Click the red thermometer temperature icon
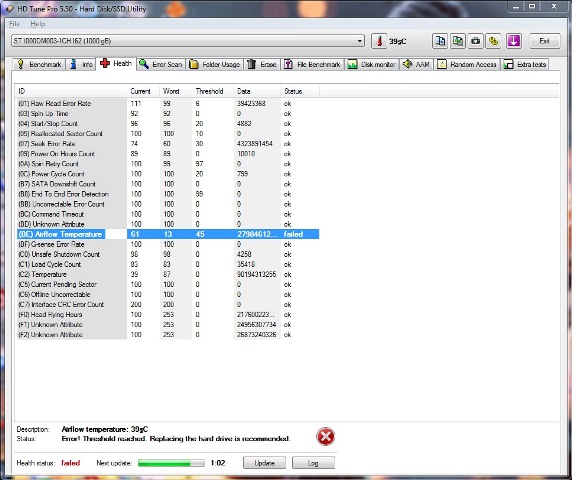 coord(379,41)
